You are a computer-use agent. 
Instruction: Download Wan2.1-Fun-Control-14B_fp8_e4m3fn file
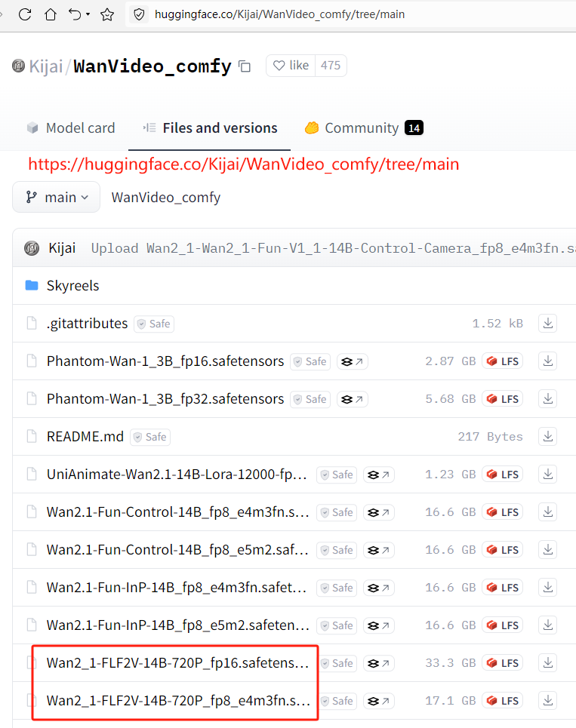point(548,512)
